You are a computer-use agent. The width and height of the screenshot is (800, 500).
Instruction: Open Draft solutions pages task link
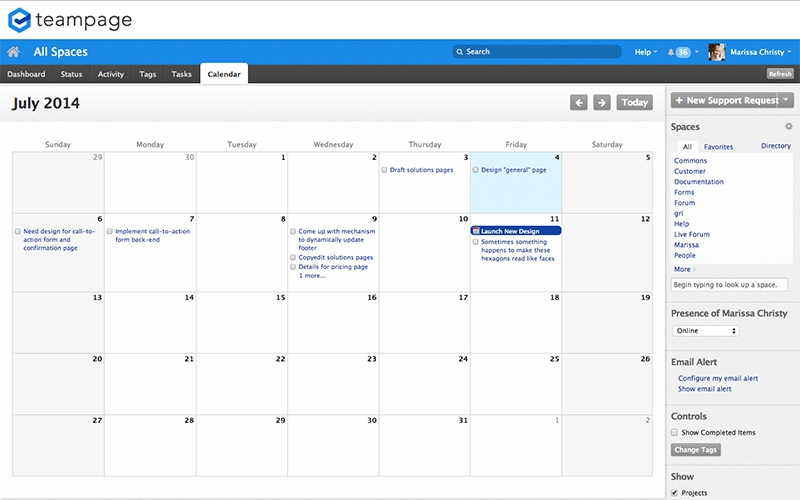coord(421,170)
